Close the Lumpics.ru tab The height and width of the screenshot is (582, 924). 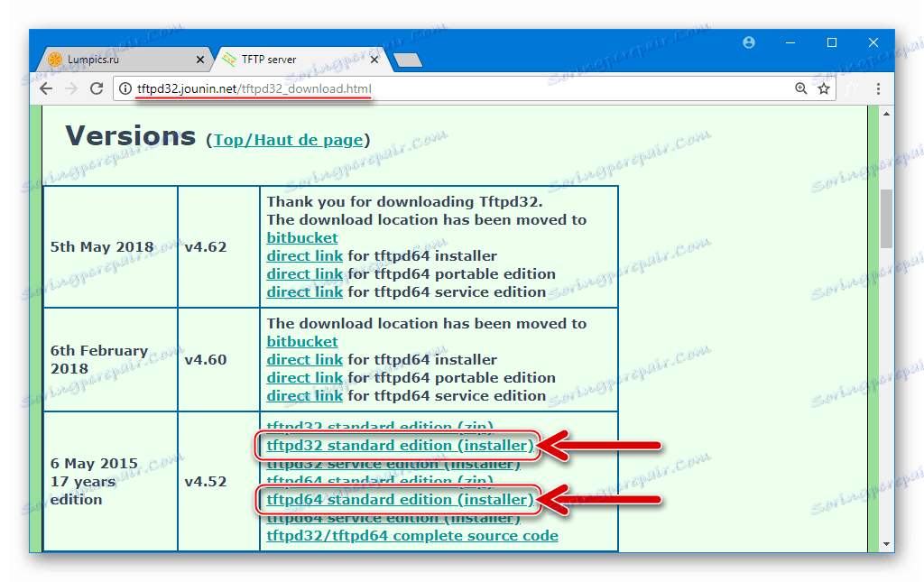click(x=199, y=60)
